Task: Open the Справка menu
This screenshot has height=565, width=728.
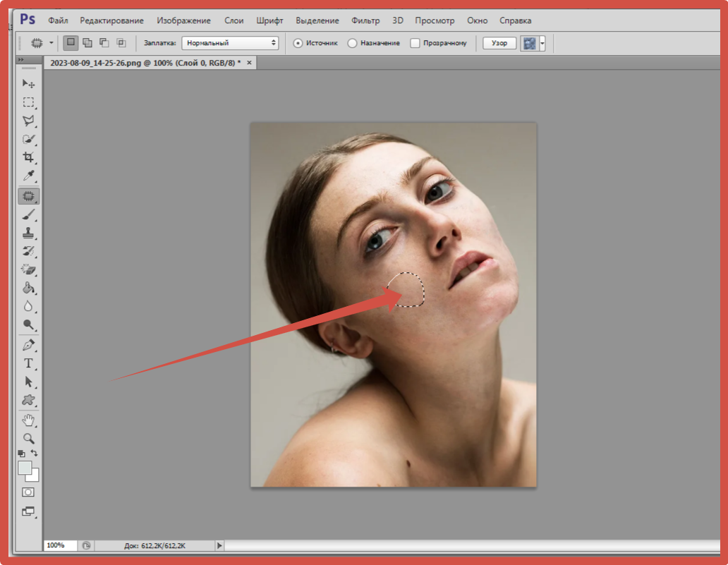Action: (516, 20)
